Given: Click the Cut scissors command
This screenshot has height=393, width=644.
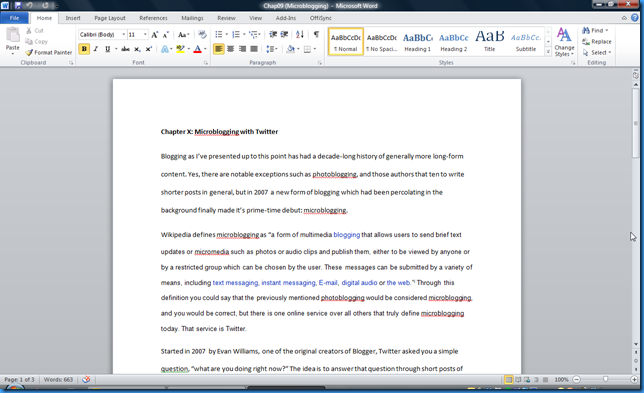Looking at the screenshot, I should tap(35, 30).
